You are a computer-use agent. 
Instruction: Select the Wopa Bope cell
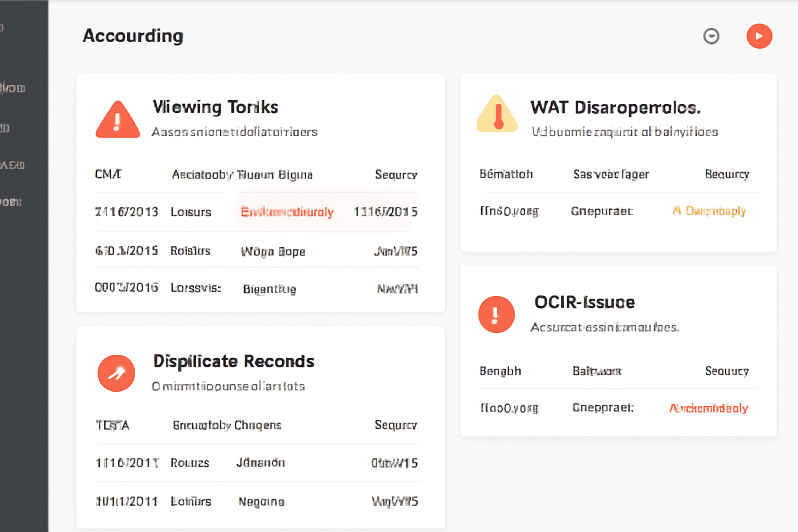pyautogui.click(x=273, y=251)
